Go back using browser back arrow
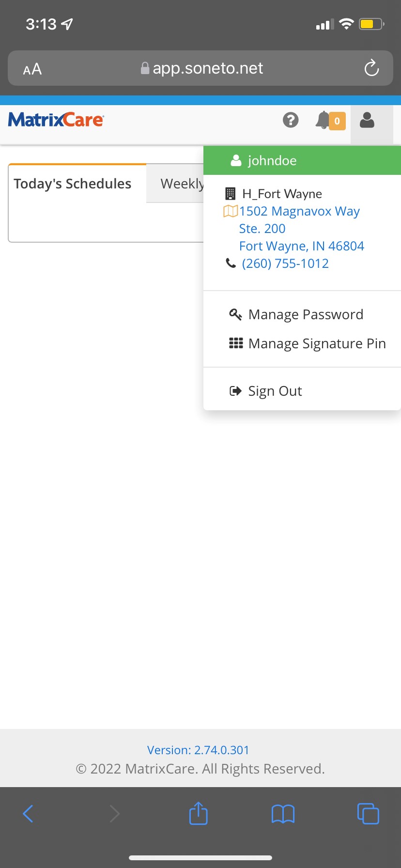401x868 pixels. 28,814
